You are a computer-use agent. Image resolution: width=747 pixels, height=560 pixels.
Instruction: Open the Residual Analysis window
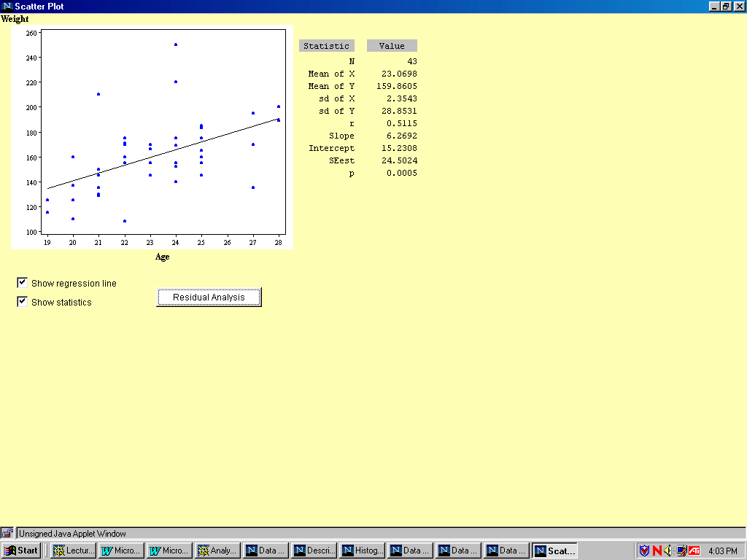click(209, 297)
